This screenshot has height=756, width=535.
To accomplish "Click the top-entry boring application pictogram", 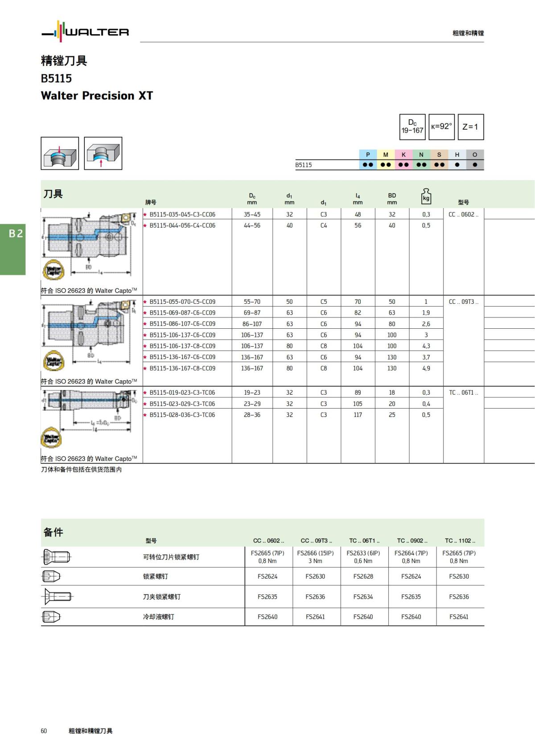I will click(x=60, y=153).
